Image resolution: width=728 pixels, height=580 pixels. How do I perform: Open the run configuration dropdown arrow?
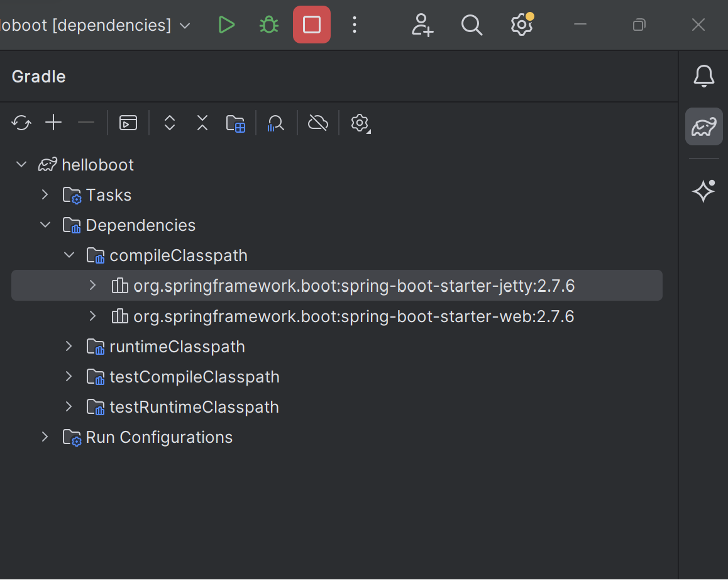coord(185,26)
